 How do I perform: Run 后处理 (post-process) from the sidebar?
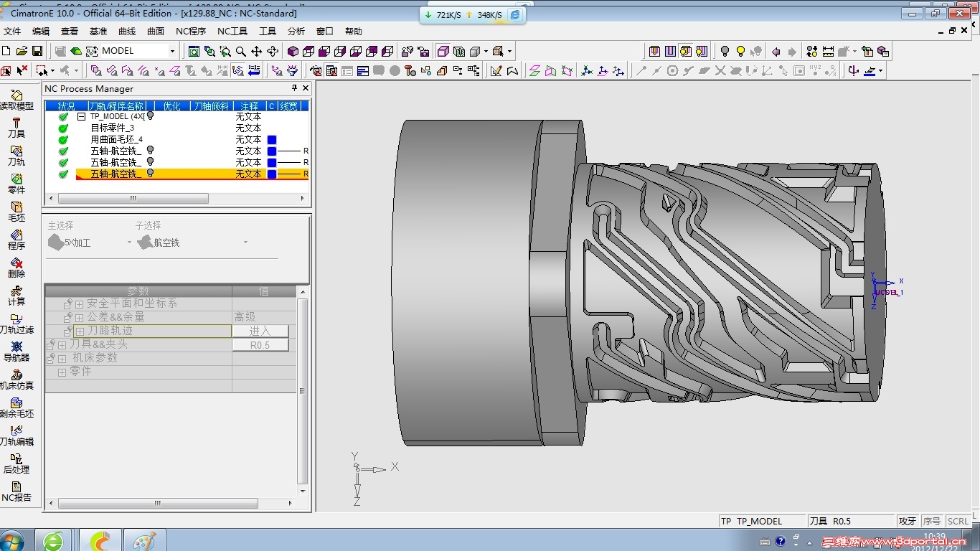pos(17,463)
